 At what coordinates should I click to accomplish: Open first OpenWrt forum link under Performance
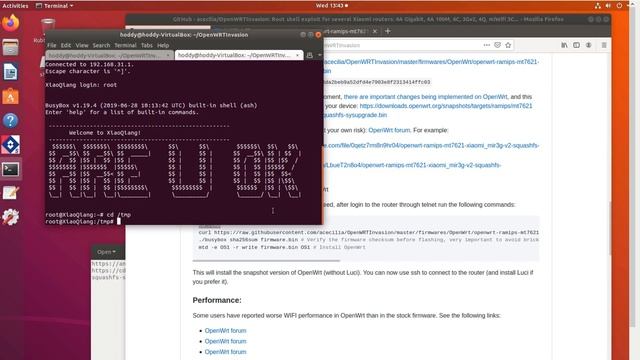click(x=225, y=331)
